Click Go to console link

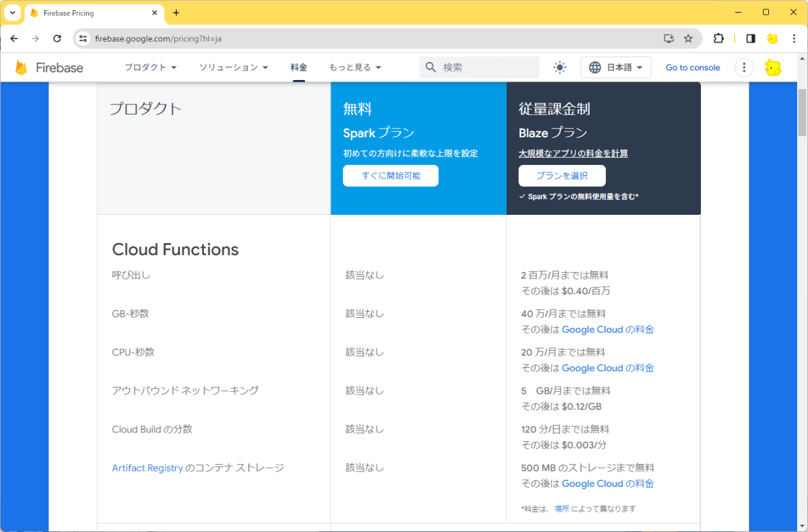693,67
